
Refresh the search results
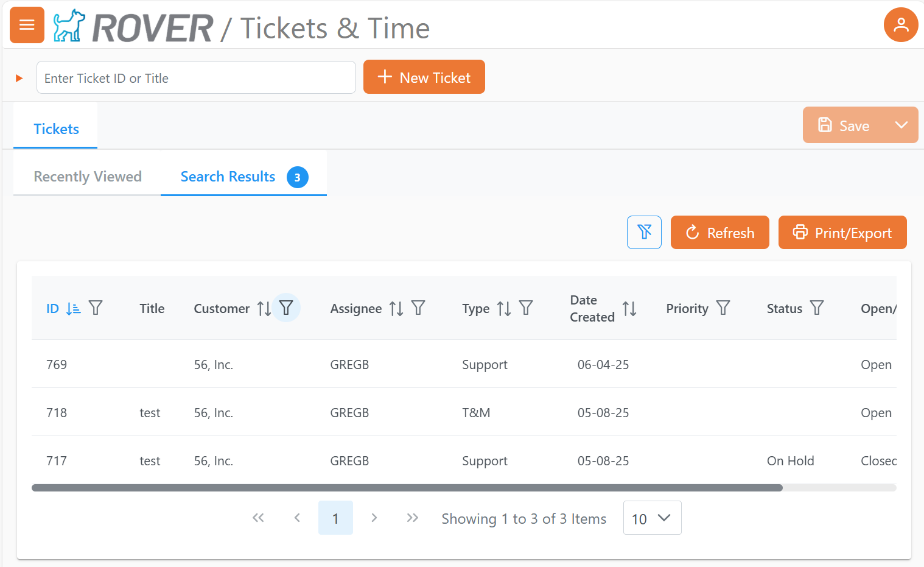point(719,232)
